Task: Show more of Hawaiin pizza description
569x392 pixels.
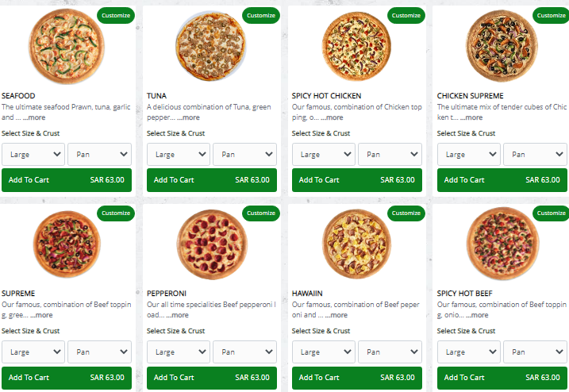Action: tap(336, 315)
